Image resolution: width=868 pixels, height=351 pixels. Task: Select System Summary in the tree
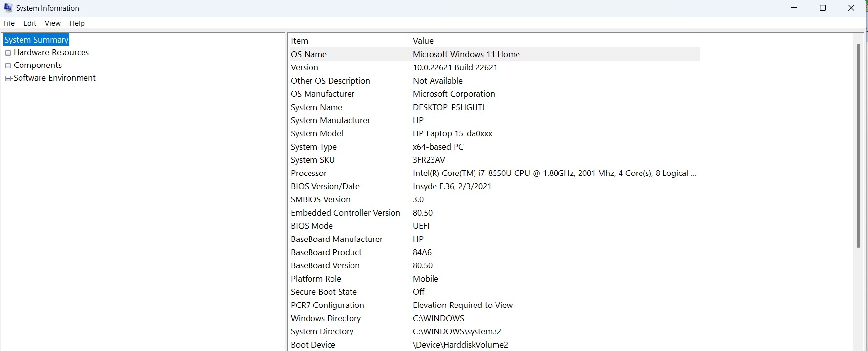point(37,40)
